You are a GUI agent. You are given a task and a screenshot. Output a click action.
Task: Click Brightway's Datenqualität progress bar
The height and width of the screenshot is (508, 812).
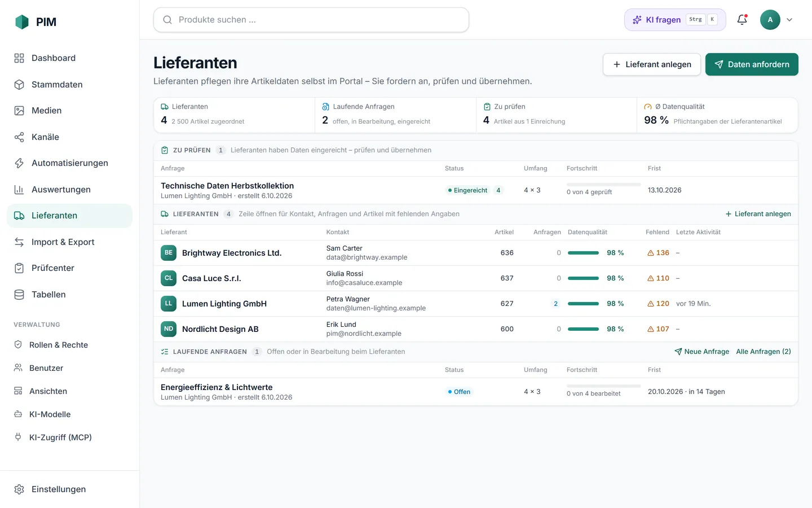(x=583, y=253)
